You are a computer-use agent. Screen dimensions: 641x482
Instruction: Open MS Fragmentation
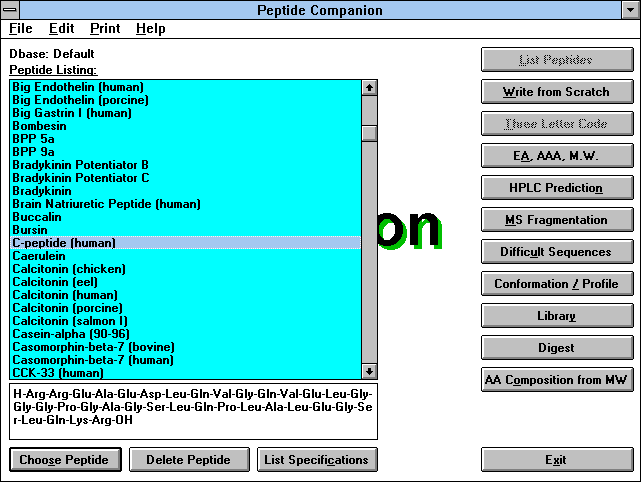[x=557, y=220]
